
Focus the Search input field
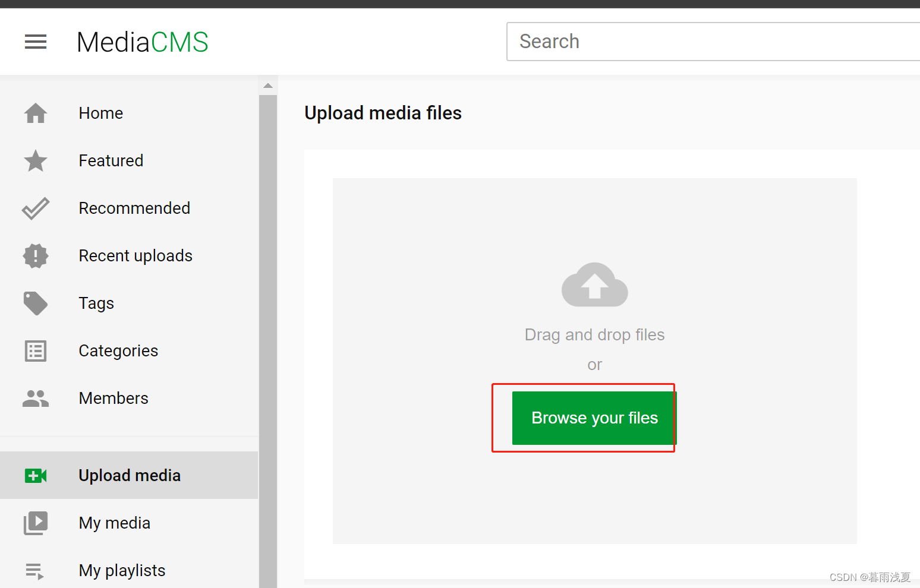coord(713,42)
